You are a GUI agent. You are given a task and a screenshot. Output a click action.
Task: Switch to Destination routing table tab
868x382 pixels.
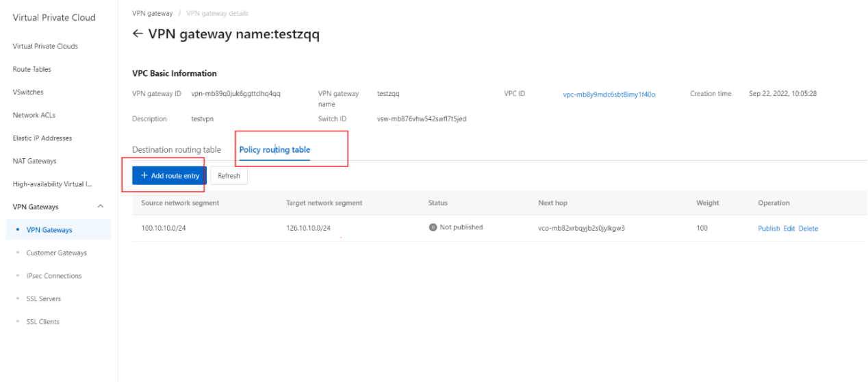[x=177, y=150]
